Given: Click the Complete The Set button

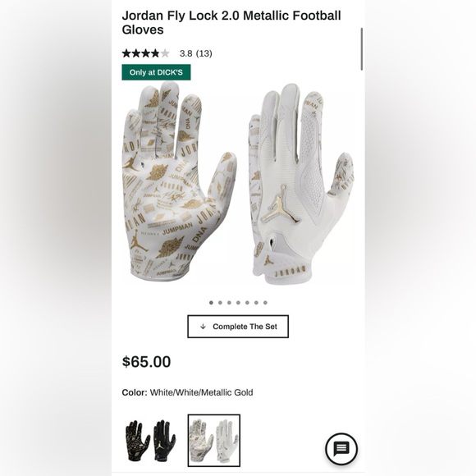Looking at the screenshot, I should [x=238, y=327].
